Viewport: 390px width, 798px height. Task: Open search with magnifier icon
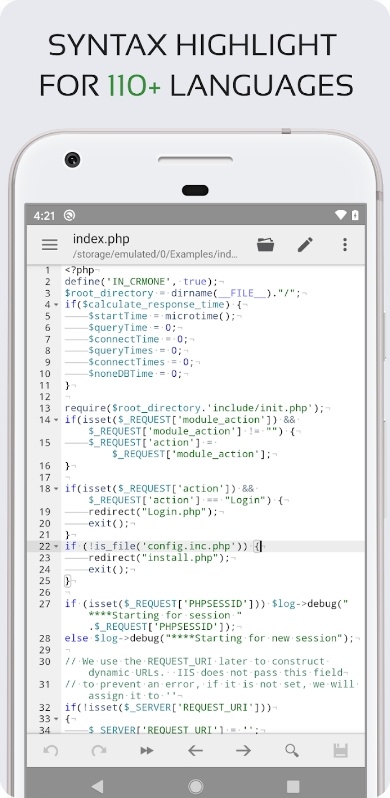(292, 750)
